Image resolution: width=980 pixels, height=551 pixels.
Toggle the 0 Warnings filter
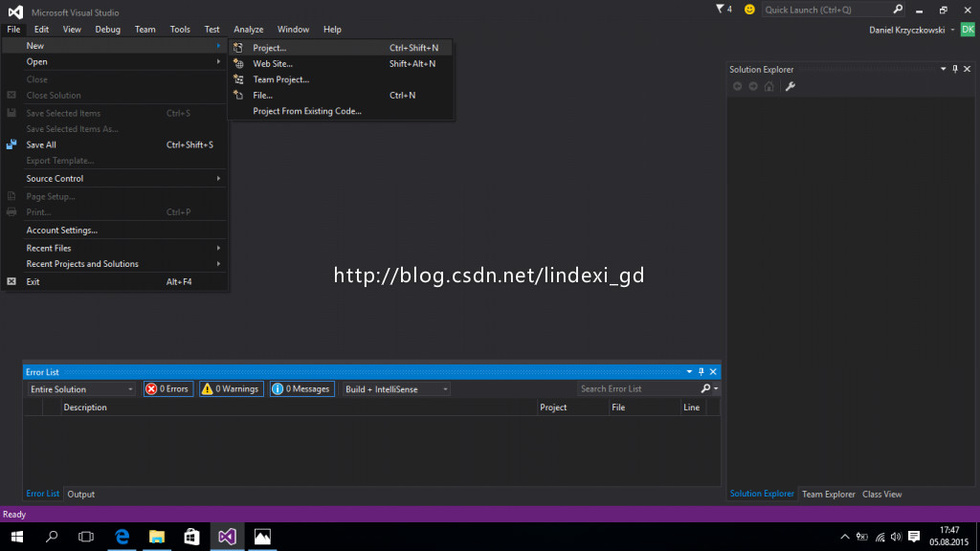tap(231, 388)
